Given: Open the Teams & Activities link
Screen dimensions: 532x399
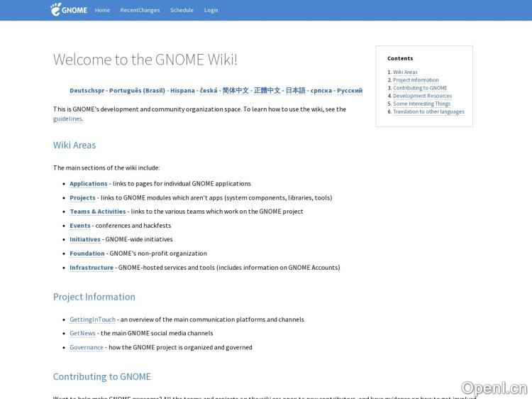Looking at the screenshot, I should [97, 211].
